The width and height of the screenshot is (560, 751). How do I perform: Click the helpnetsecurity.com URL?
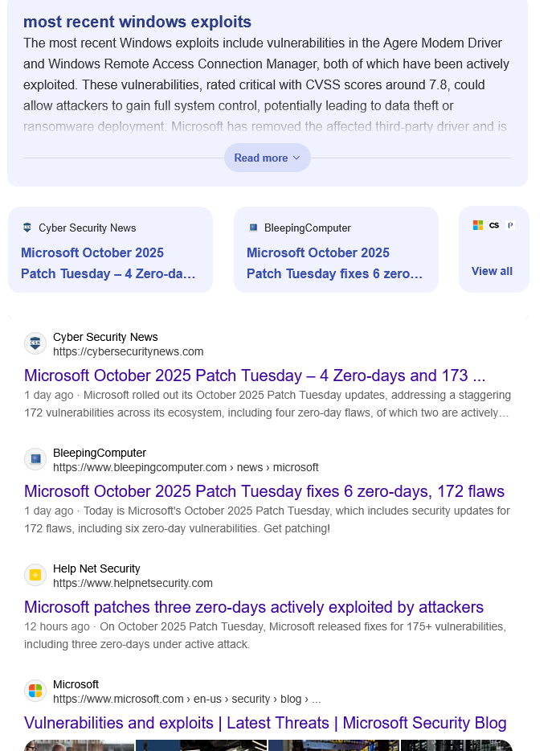coord(133,583)
